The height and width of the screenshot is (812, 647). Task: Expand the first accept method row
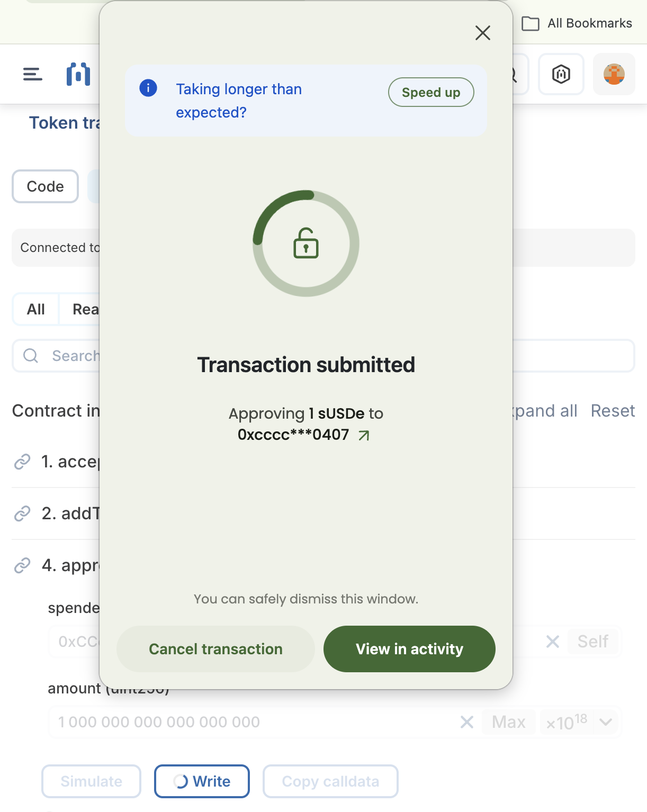pyautogui.click(x=70, y=462)
